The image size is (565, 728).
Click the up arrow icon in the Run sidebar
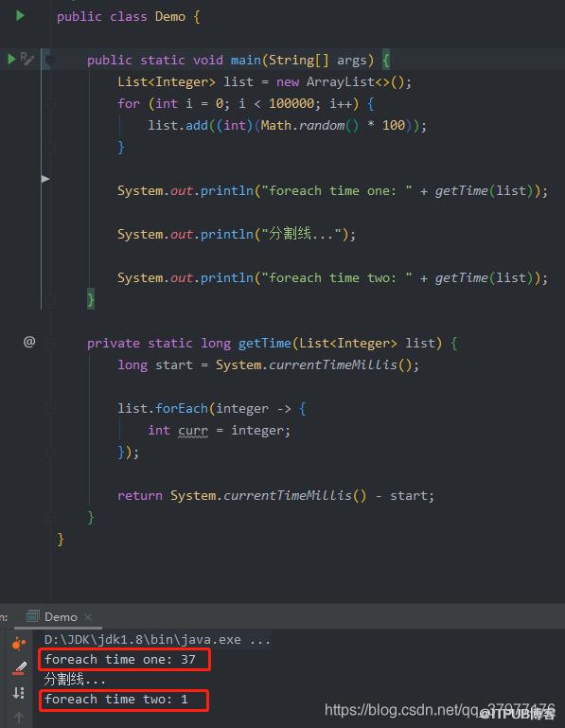point(19,718)
